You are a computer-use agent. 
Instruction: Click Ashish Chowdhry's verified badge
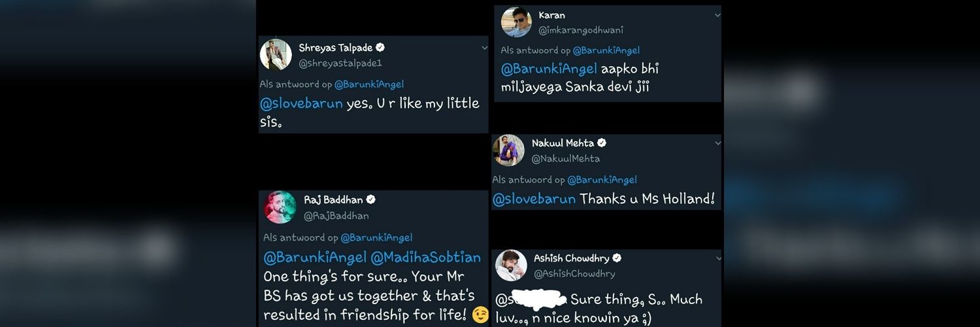pos(616,258)
